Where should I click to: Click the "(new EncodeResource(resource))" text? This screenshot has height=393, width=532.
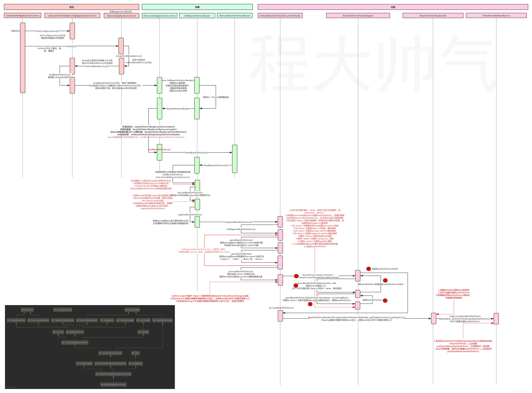tap(173, 177)
